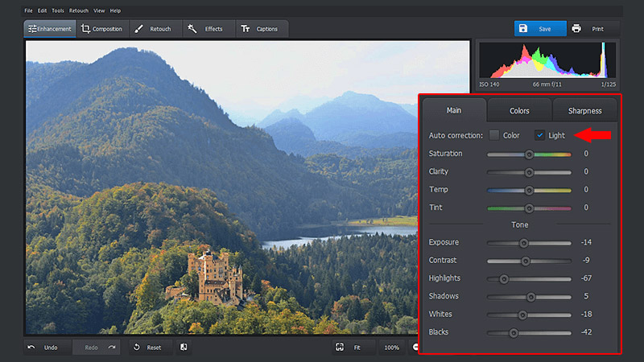
Task: Click the Highlights value -67
Action: pos(586,278)
